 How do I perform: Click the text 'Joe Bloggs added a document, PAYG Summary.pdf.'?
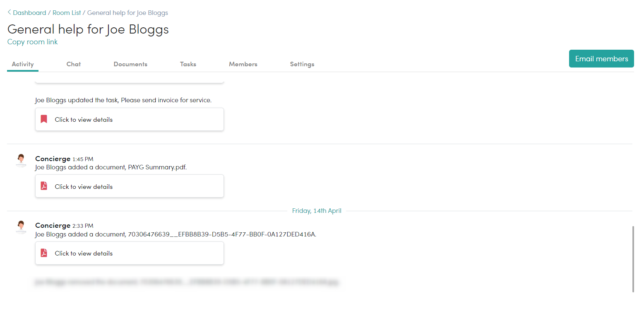pyautogui.click(x=111, y=167)
